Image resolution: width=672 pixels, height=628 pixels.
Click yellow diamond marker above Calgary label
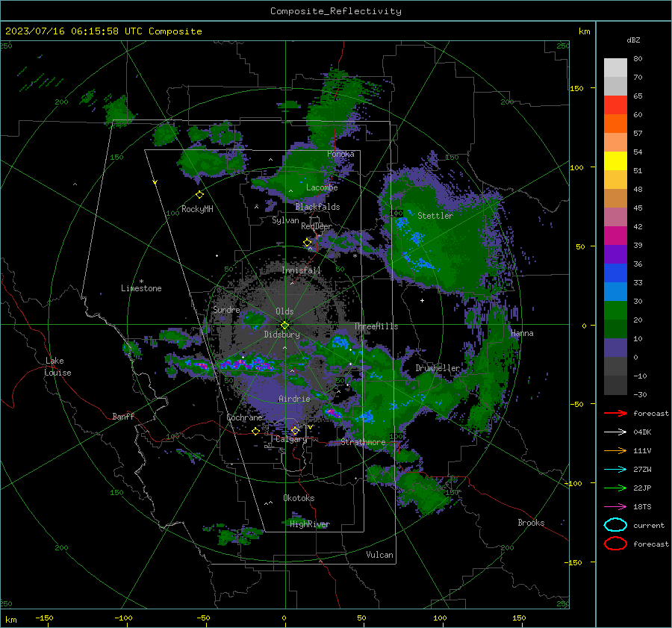[295, 430]
